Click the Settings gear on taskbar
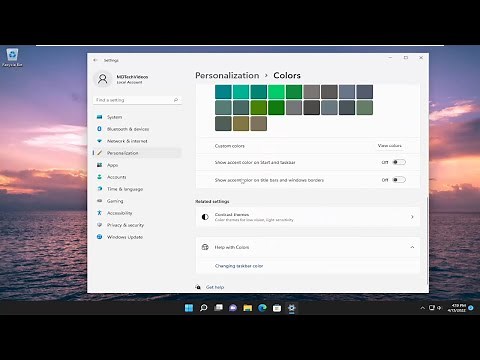480x360 pixels. click(x=292, y=308)
